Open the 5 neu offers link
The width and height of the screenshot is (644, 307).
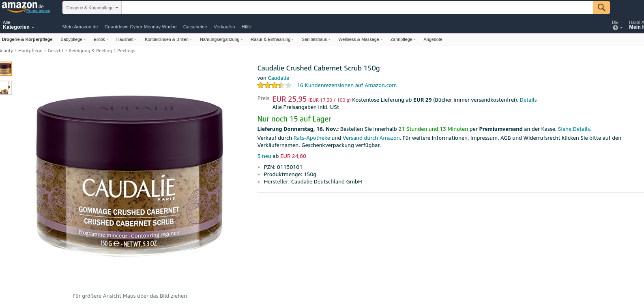tap(264, 156)
